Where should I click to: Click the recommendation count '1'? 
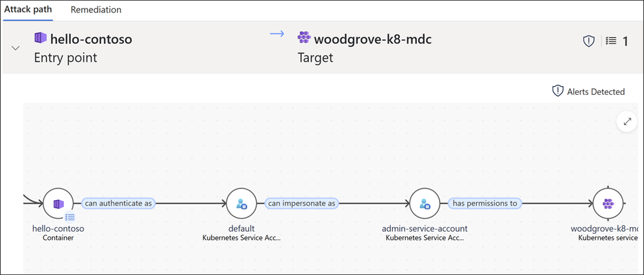625,41
